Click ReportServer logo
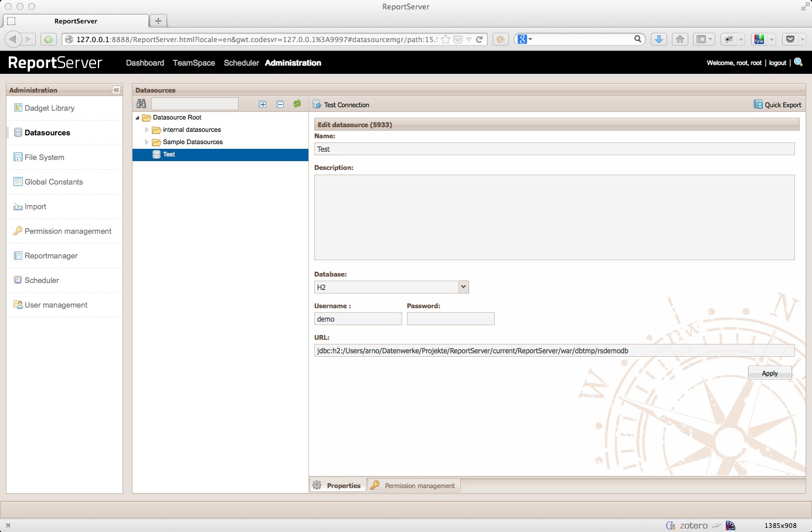The height and width of the screenshot is (532, 812). 55,63
